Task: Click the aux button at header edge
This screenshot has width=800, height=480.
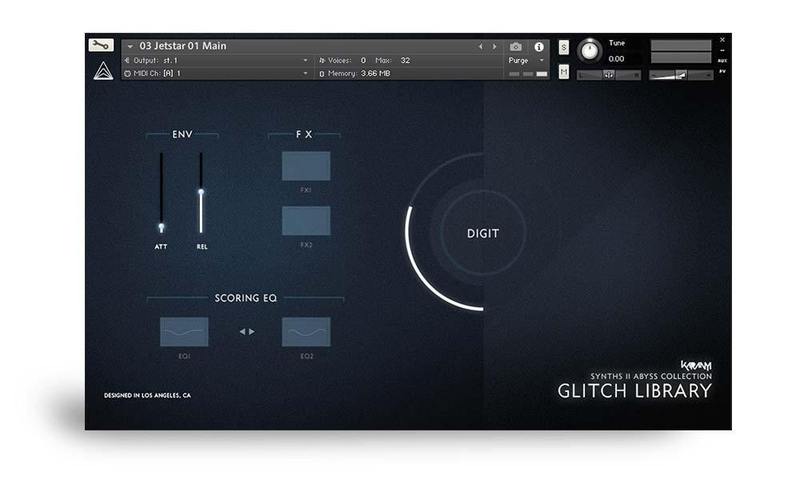Action: pos(722,61)
